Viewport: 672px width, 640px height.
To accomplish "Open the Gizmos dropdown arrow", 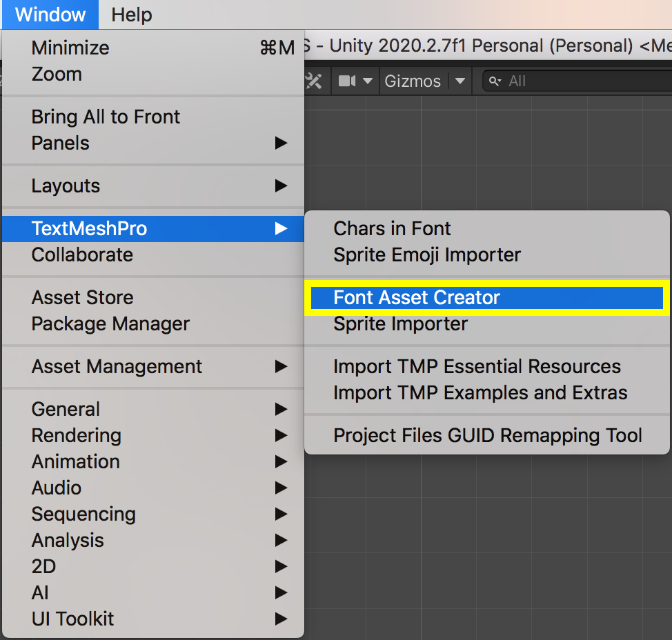I will (x=460, y=81).
